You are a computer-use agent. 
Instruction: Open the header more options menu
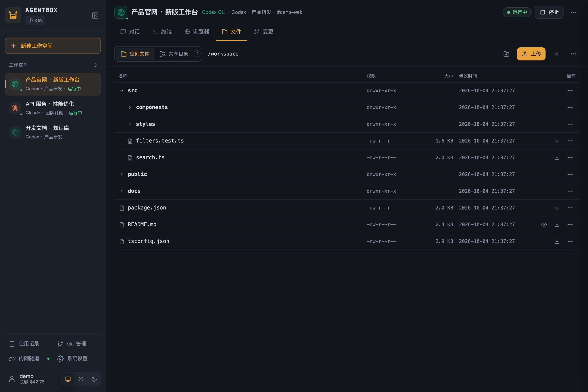(573, 12)
